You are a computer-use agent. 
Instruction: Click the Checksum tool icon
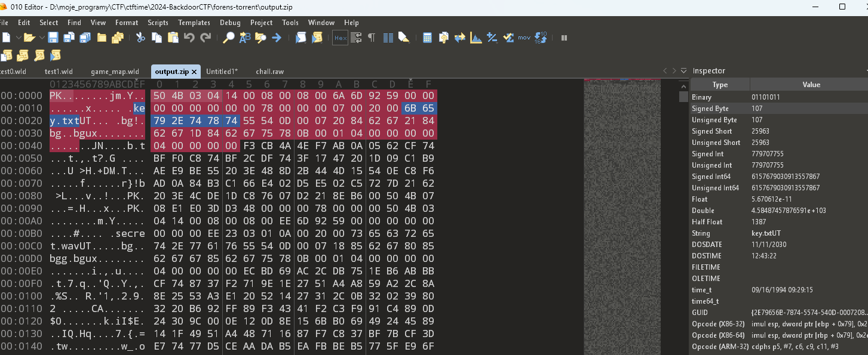[508, 38]
